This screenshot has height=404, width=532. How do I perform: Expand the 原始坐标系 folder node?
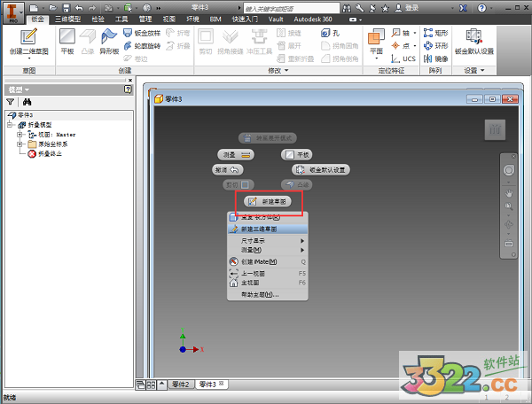coord(20,144)
